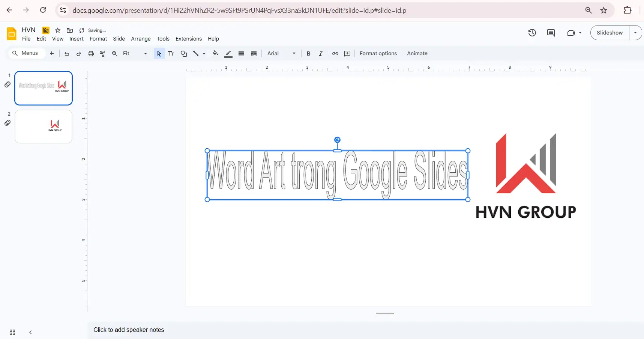
Task: Open Format options
Action: coord(378,53)
